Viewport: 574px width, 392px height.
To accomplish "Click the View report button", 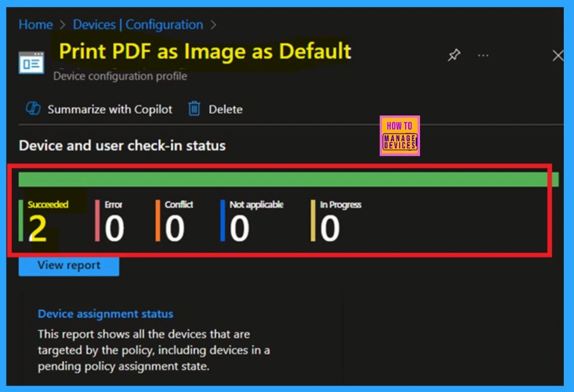I will tap(69, 266).
